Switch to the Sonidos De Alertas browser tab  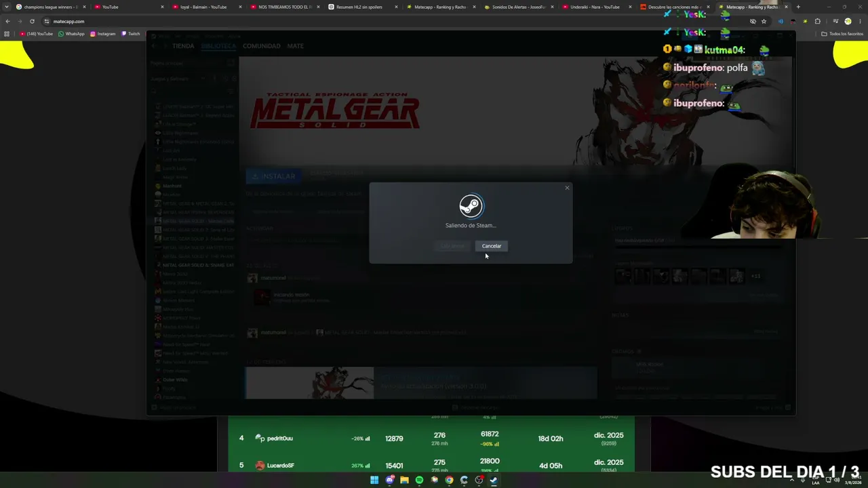[519, 7]
